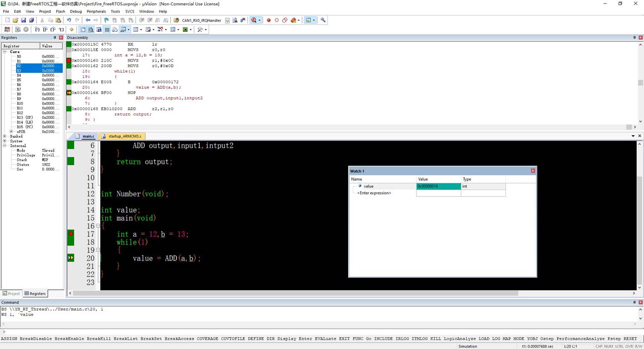
Task: Collapse the Core register tree node
Action: 5,52
